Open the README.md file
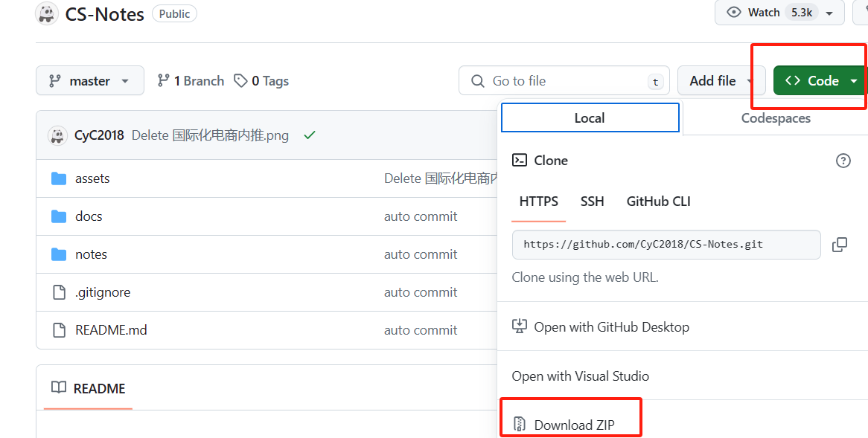 (111, 330)
